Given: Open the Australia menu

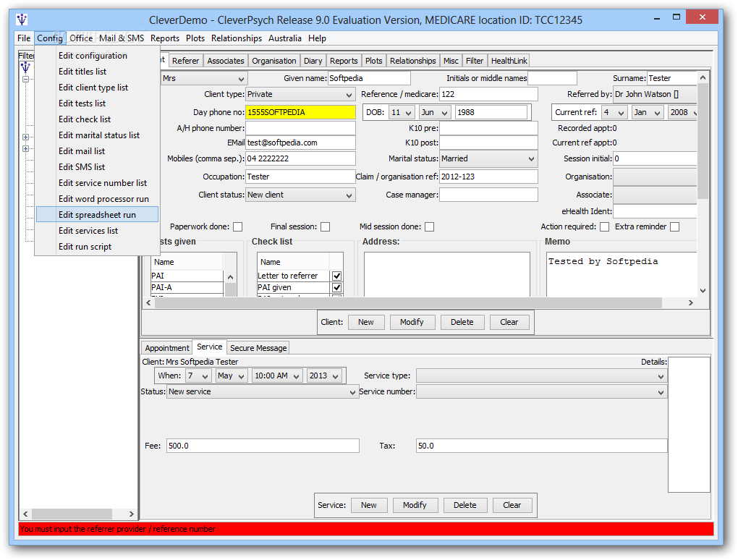Looking at the screenshot, I should (x=285, y=38).
